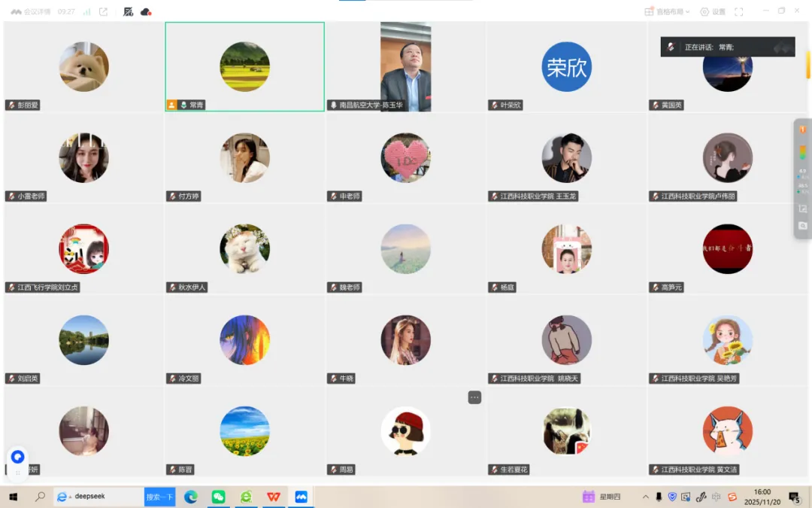
Task: Open WeChat from the taskbar
Action: point(219,497)
